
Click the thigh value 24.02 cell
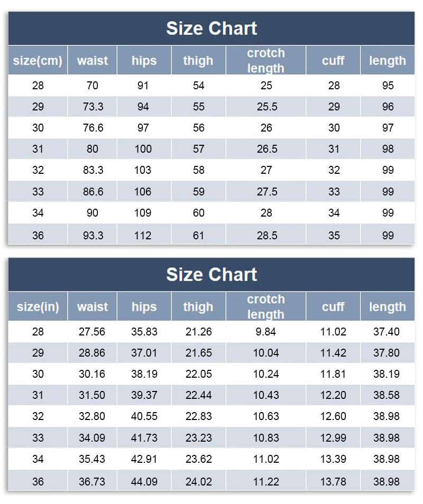tap(199, 482)
